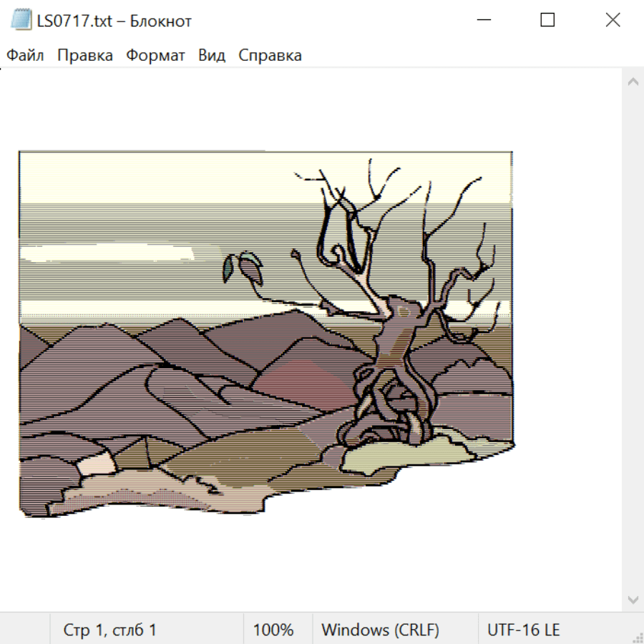Screen dimensions: 644x644
Task: Open the Справка menu
Action: click(270, 56)
